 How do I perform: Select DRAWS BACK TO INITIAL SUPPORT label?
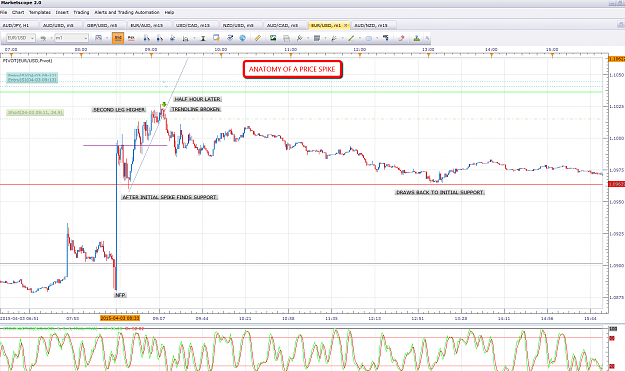[440, 192]
